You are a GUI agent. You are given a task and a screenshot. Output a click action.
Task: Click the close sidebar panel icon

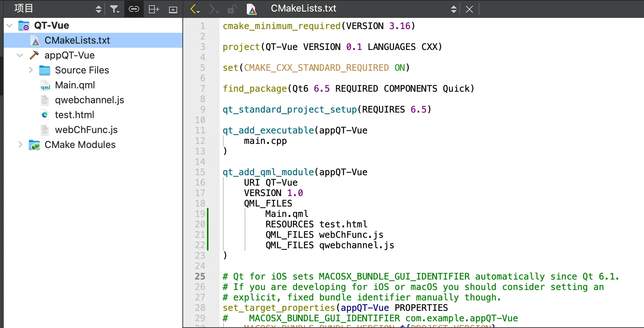173,10
